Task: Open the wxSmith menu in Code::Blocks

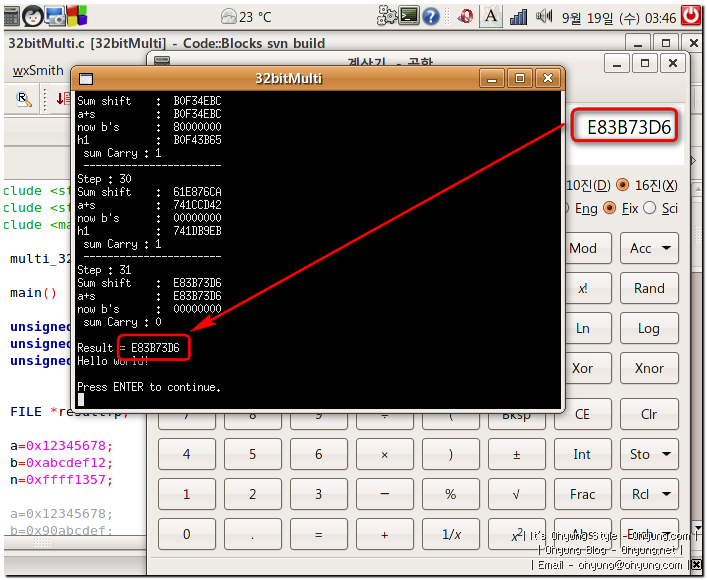Action: coord(38,71)
